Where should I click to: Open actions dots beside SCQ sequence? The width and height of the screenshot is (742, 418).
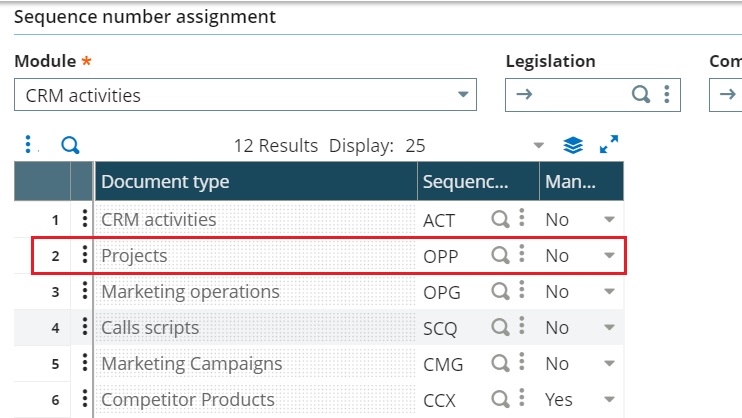coord(521,327)
